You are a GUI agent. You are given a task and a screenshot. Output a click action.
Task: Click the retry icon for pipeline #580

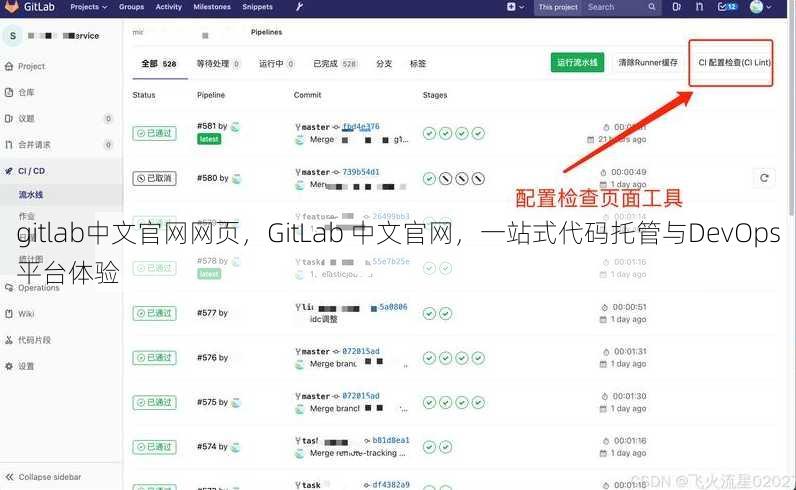pos(764,178)
